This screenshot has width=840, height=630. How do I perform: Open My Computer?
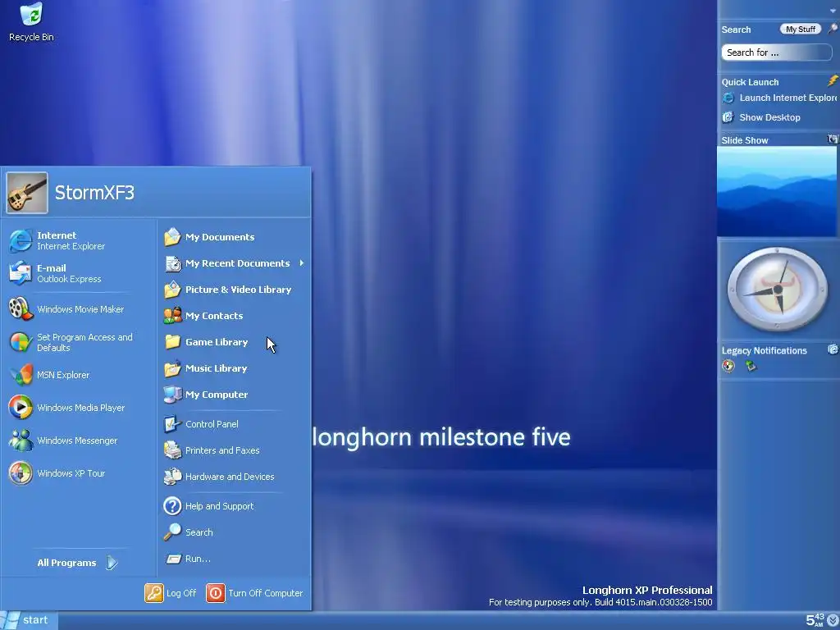click(206, 395)
